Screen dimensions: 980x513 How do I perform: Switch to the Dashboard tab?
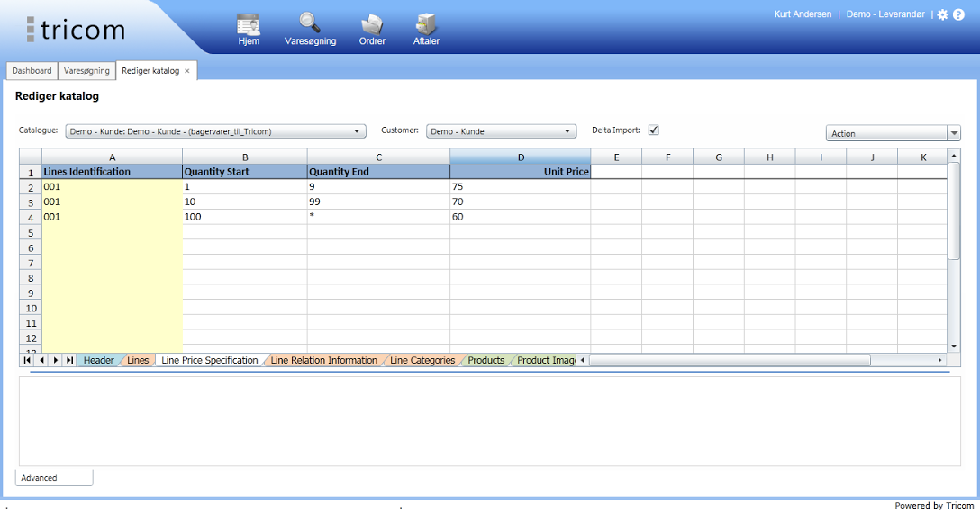click(32, 70)
